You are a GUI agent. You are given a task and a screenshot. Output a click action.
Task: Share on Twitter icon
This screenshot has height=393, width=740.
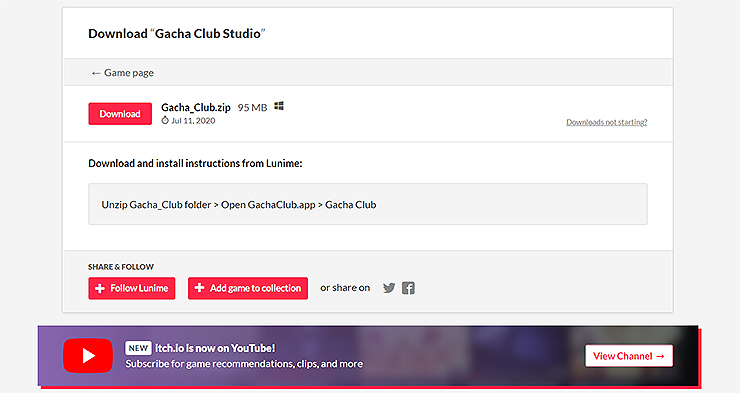389,288
